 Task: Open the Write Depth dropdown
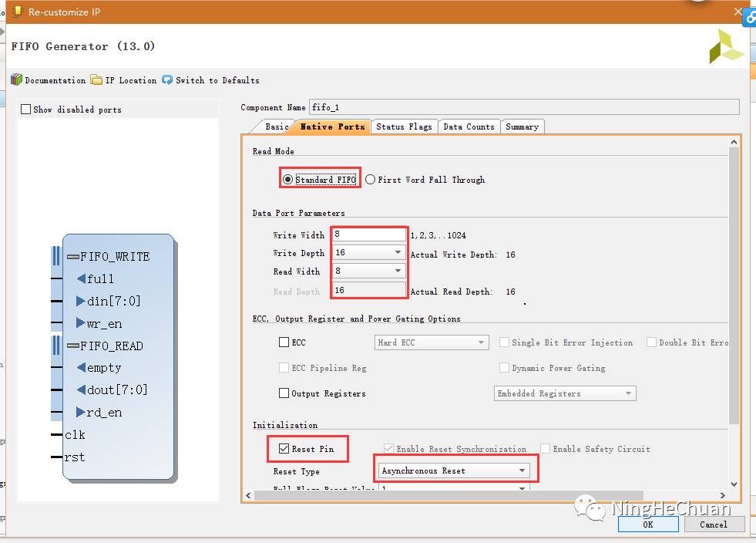398,253
